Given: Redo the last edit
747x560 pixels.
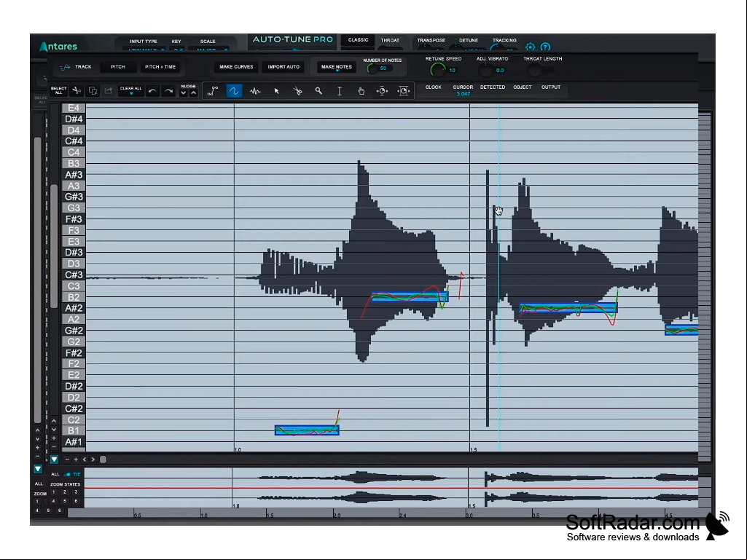Looking at the screenshot, I should (168, 91).
